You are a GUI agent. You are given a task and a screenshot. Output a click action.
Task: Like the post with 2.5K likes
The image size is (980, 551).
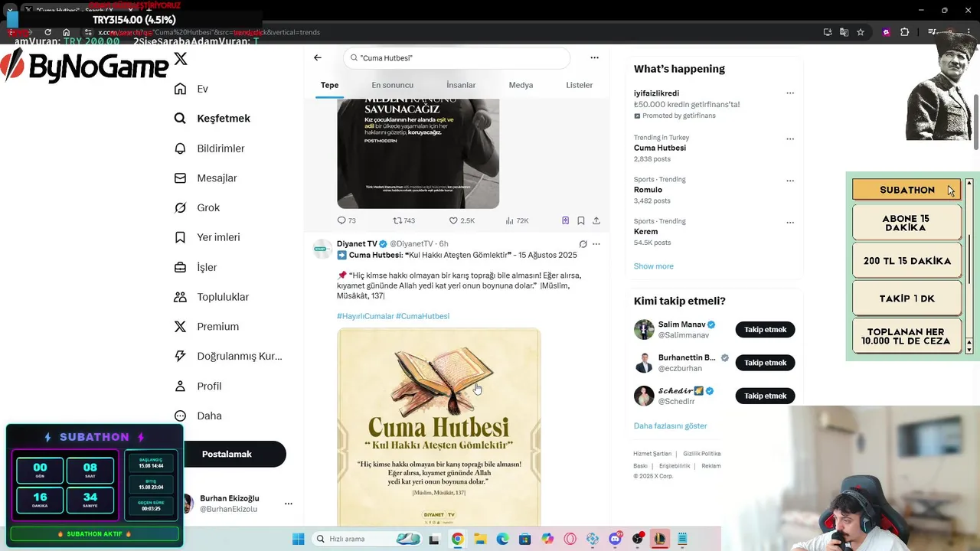click(462, 220)
